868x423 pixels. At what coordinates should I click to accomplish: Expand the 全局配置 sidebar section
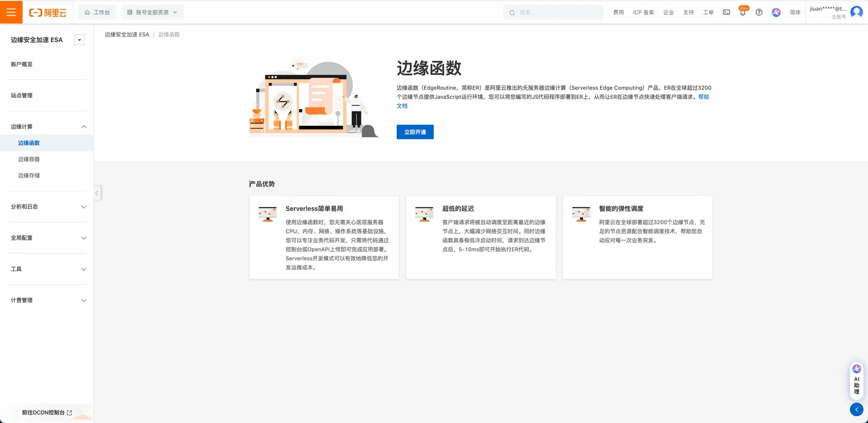46,238
